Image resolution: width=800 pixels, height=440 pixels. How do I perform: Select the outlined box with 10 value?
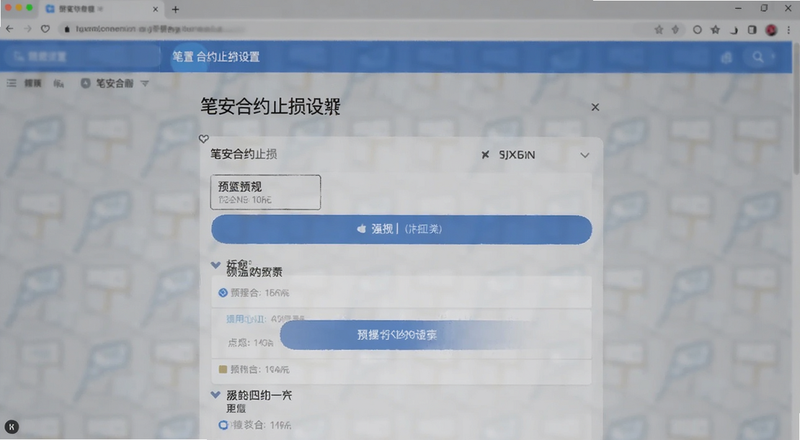click(x=265, y=192)
